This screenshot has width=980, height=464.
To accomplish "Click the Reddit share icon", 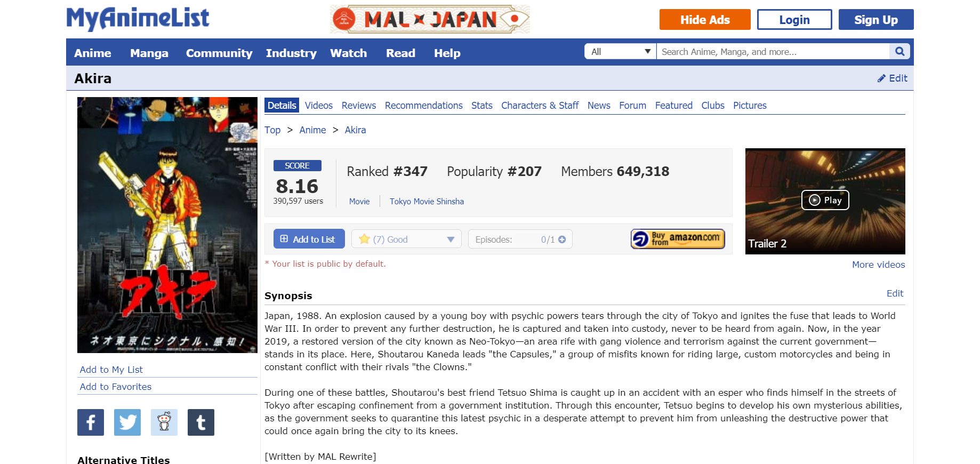I will point(164,422).
